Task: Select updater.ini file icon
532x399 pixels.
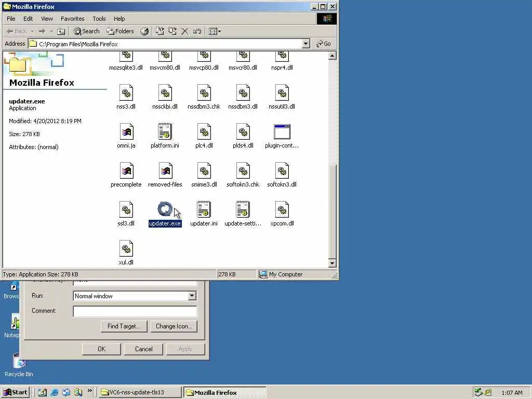Action: tap(204, 210)
